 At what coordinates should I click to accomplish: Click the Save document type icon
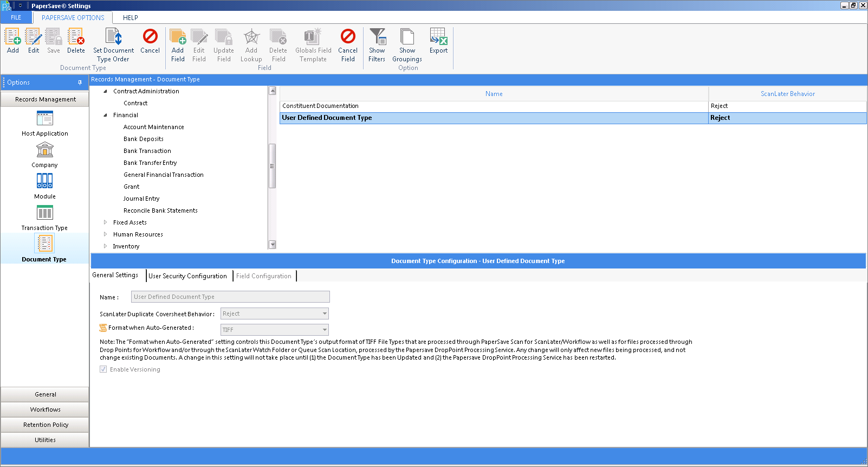pyautogui.click(x=54, y=37)
